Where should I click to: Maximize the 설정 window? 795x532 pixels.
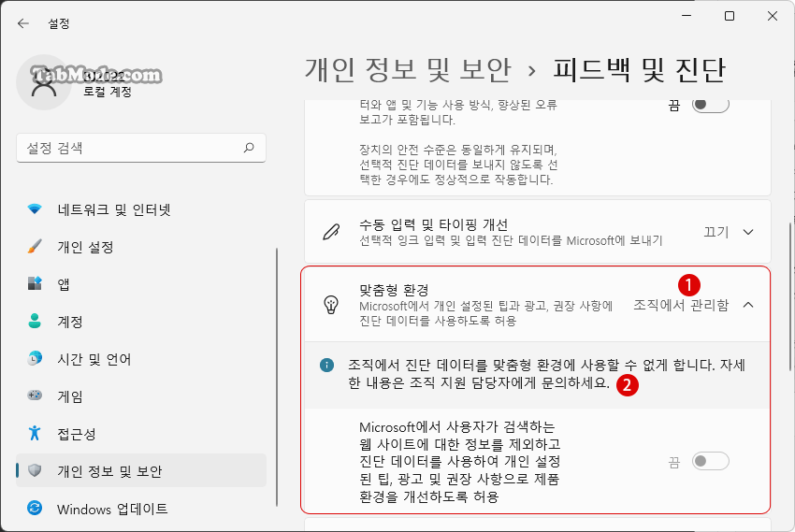pos(730,16)
